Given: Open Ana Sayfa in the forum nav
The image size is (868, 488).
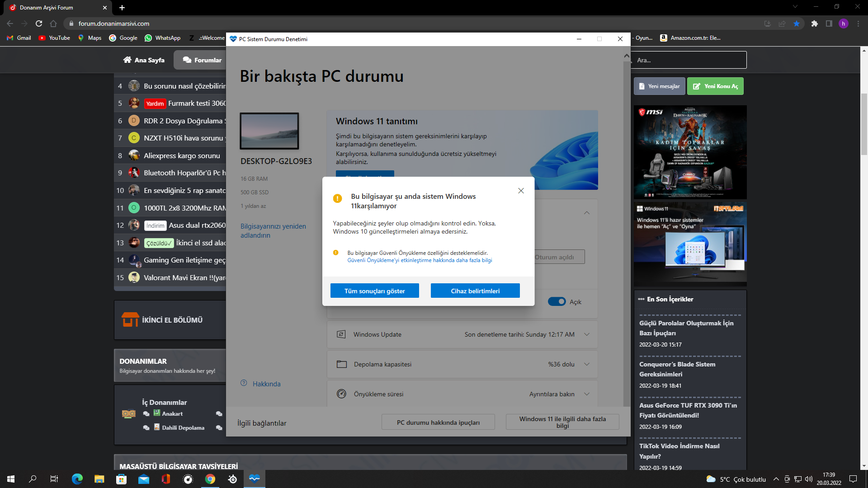Looking at the screenshot, I should point(144,60).
